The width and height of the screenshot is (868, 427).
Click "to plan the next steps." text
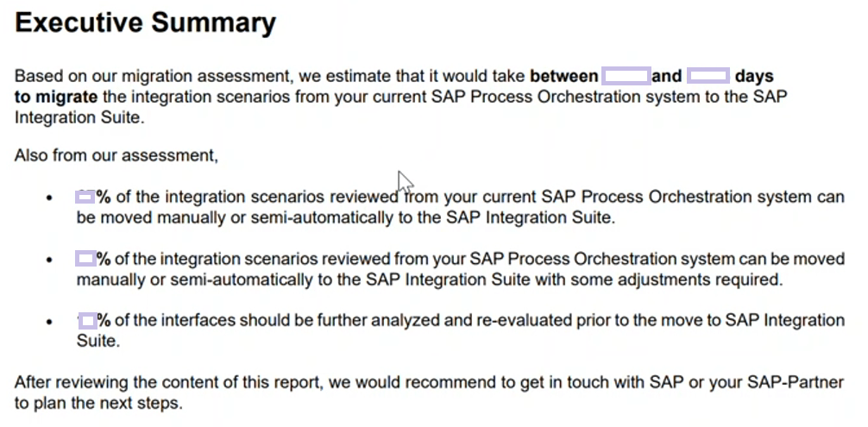tap(98, 403)
